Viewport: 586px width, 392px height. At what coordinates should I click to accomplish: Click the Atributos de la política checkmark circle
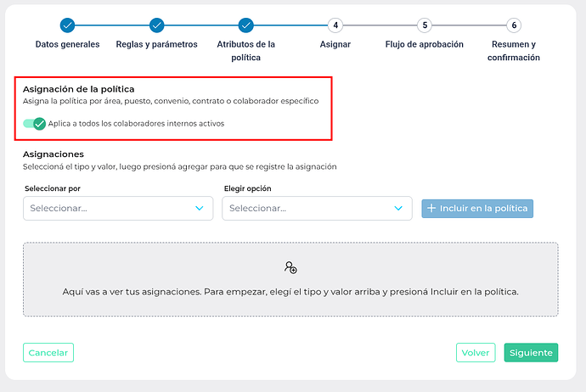[246, 25]
